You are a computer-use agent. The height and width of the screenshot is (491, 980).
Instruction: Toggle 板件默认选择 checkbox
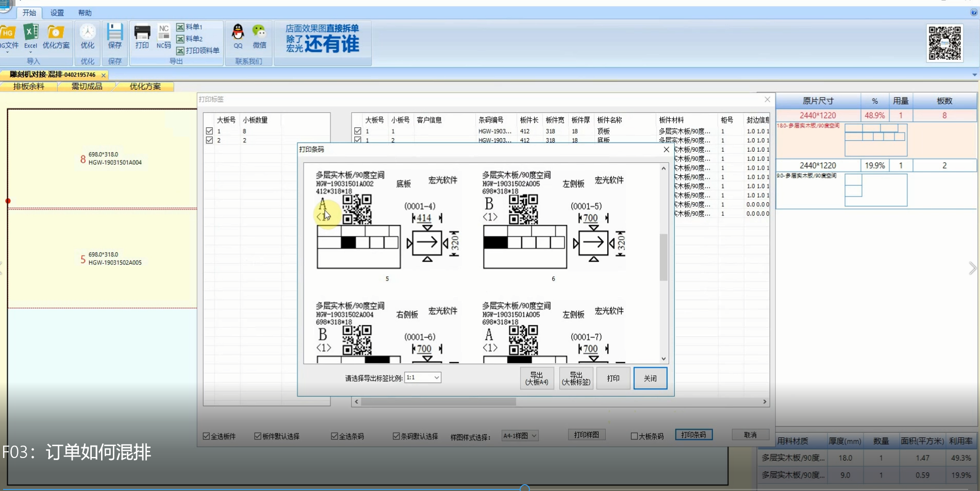258,436
